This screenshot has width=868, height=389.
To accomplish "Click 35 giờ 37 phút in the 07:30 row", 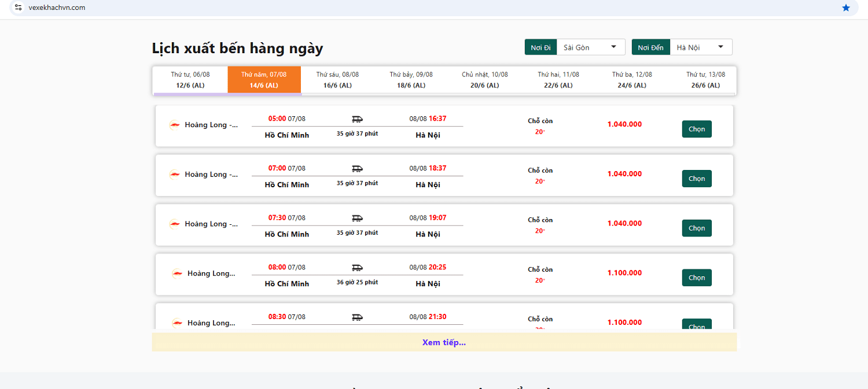I will (357, 233).
